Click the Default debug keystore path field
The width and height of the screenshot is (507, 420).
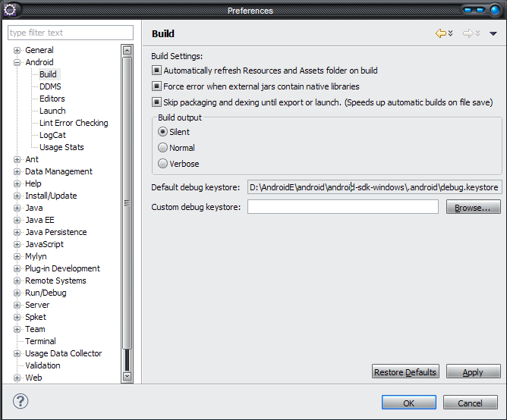point(374,187)
